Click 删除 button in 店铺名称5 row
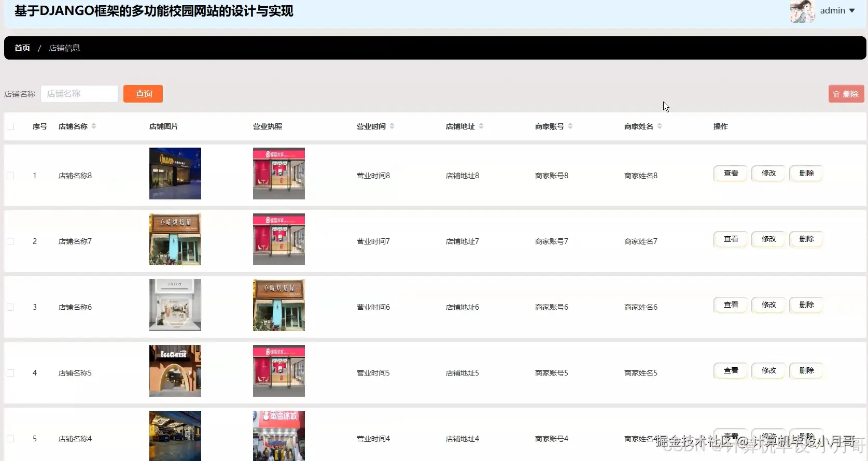Screen dimensions: 868x461 pyautogui.click(x=806, y=370)
